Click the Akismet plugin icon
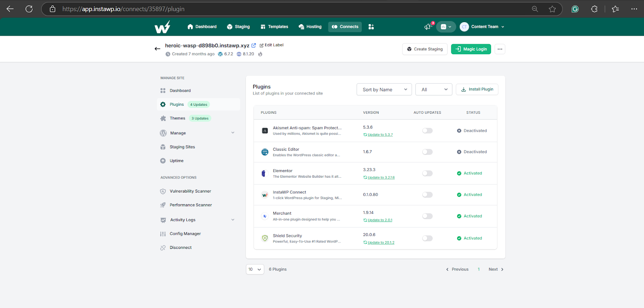 [265, 131]
